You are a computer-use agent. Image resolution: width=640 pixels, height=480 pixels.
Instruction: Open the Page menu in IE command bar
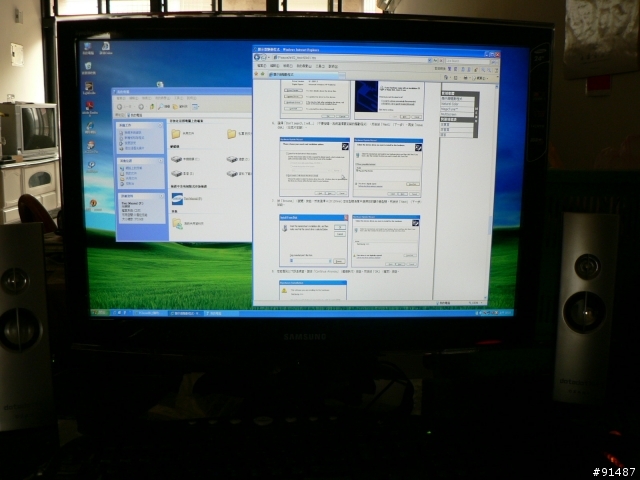(480, 78)
